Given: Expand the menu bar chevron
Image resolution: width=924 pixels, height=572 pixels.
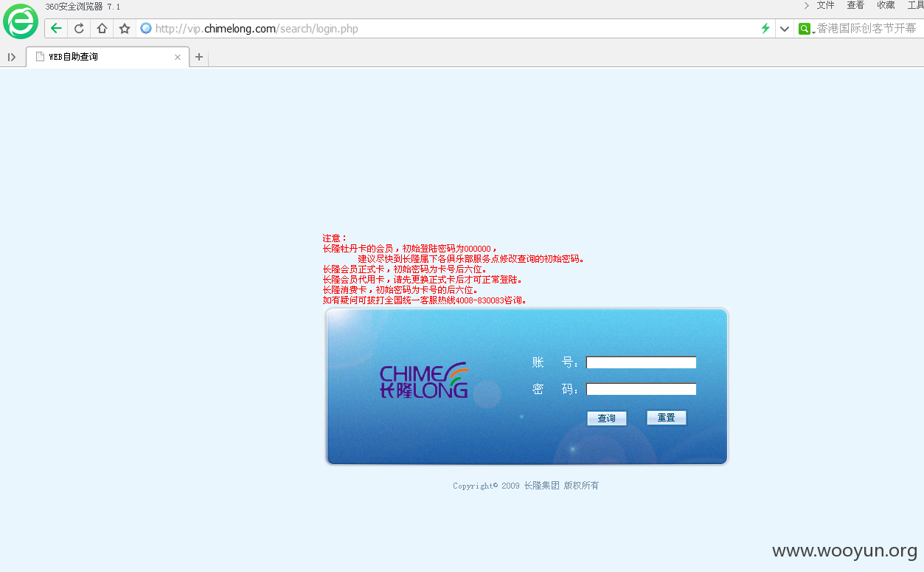Looking at the screenshot, I should click(x=806, y=5).
